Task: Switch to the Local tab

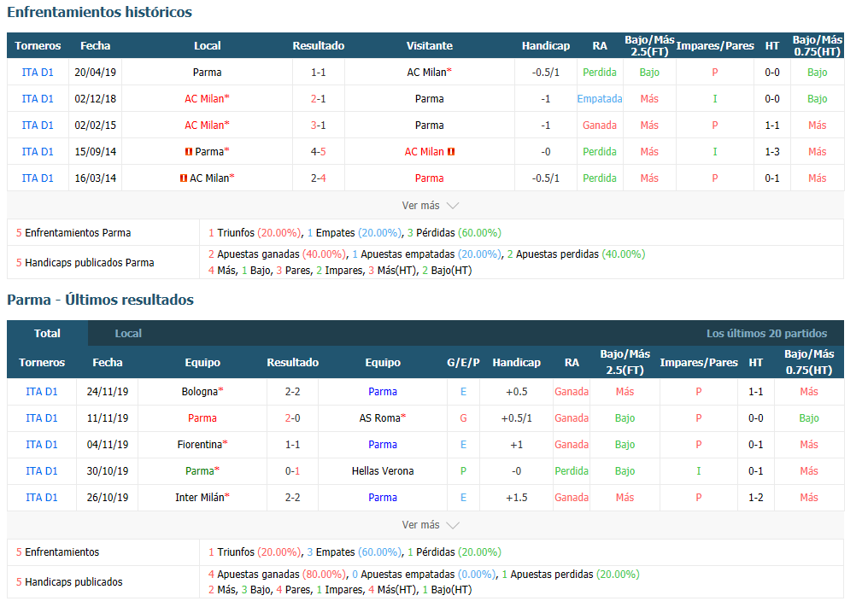Action: click(128, 334)
